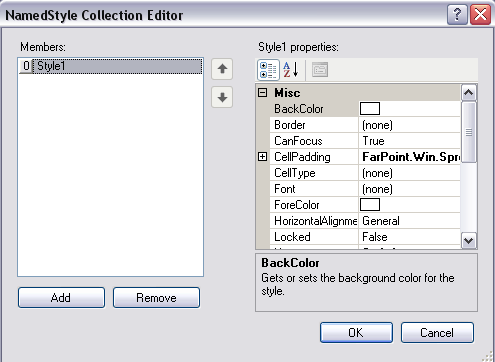Select the CanFocus property label
495x362 pixels.
pyautogui.click(x=298, y=141)
